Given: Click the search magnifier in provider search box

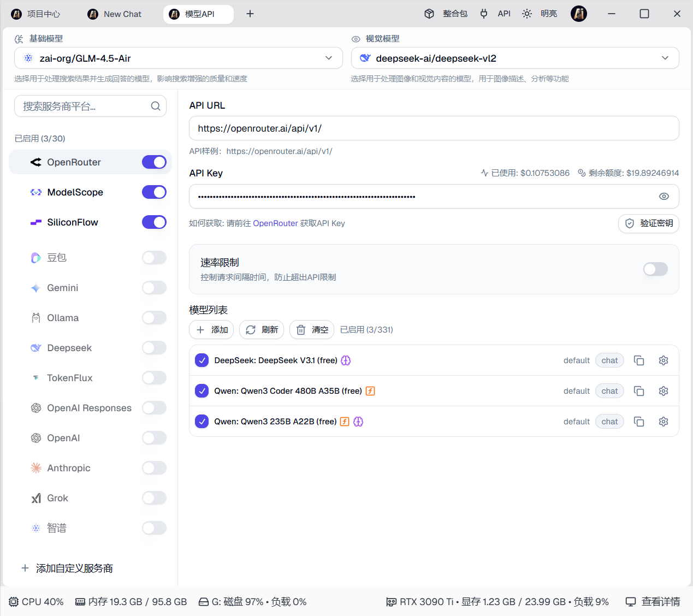Looking at the screenshot, I should [156, 106].
